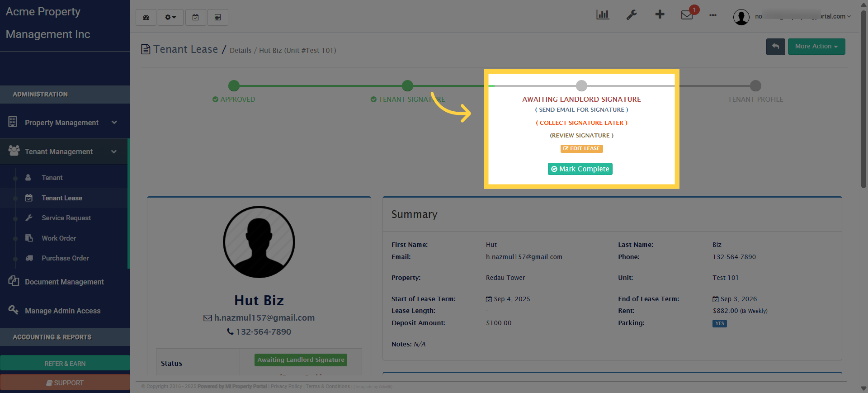The width and height of the screenshot is (868, 393).
Task: Click the Property Management building icon
Action: 13,122
